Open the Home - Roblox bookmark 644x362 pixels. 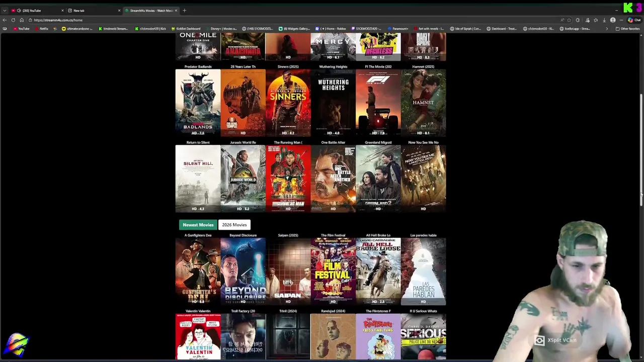click(331, 29)
